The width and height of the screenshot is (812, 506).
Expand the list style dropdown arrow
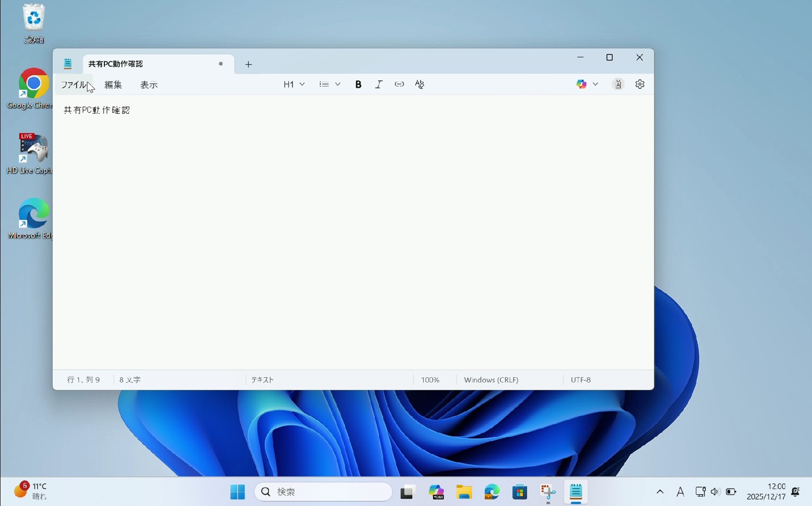pos(338,84)
